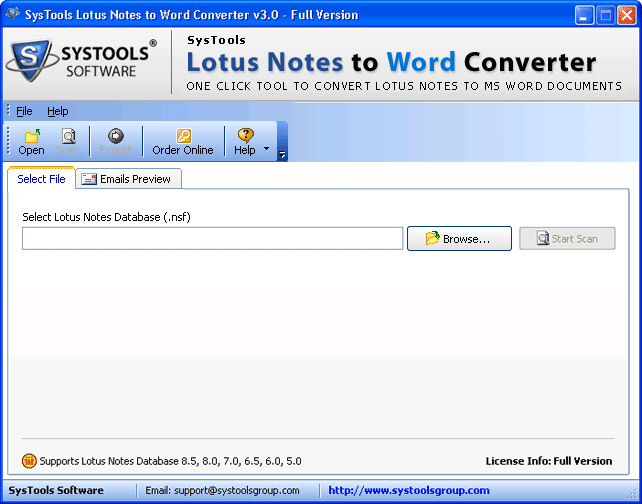Switch to the Emails Preview tab
This screenshot has height=504, width=642.
click(129, 179)
